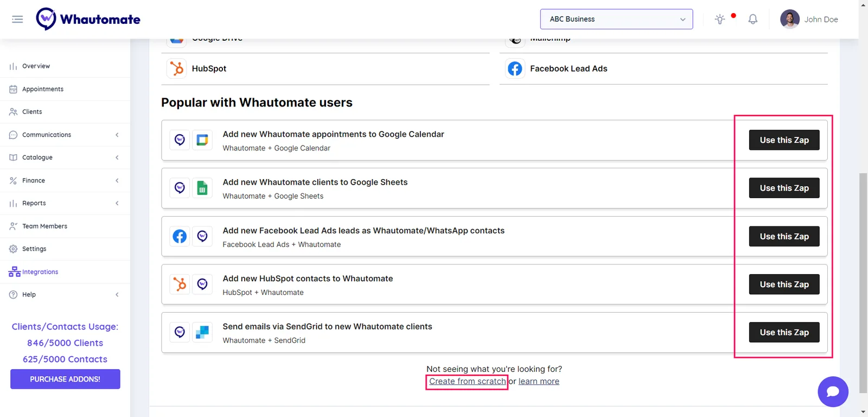The image size is (868, 417).
Task: Click the John Doe username
Action: click(x=821, y=20)
